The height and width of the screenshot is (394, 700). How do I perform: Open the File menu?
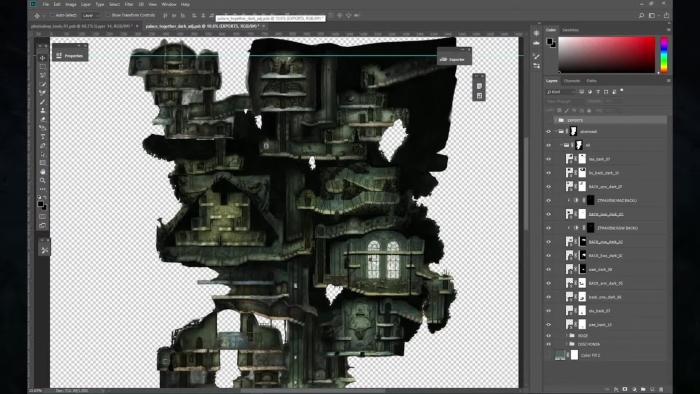click(46, 4)
